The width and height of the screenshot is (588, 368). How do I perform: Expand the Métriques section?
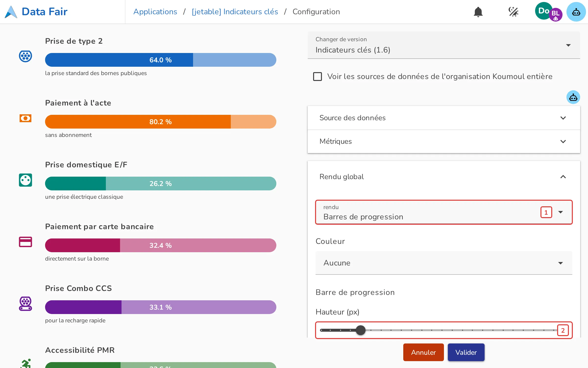point(444,141)
